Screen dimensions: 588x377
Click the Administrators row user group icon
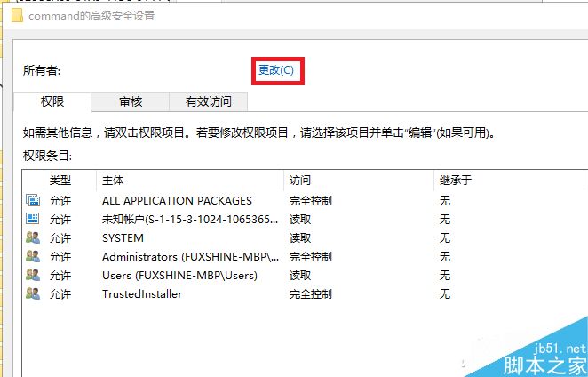(33, 256)
